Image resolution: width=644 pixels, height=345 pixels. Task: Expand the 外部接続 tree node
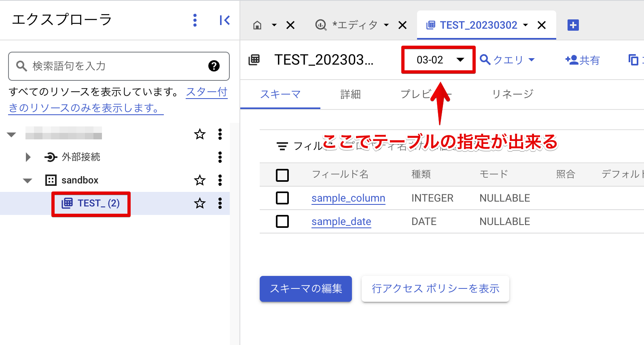28,157
